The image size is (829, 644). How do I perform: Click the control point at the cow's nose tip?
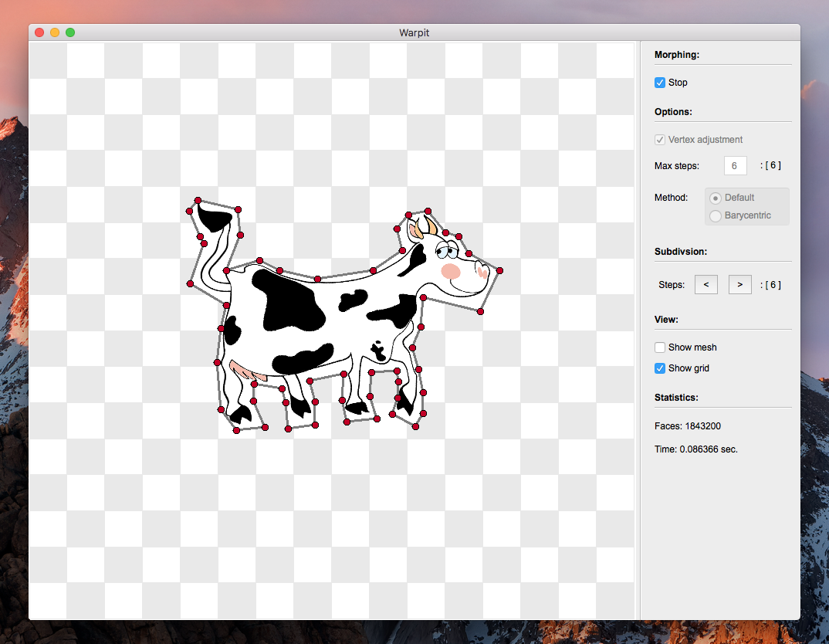pyautogui.click(x=499, y=271)
